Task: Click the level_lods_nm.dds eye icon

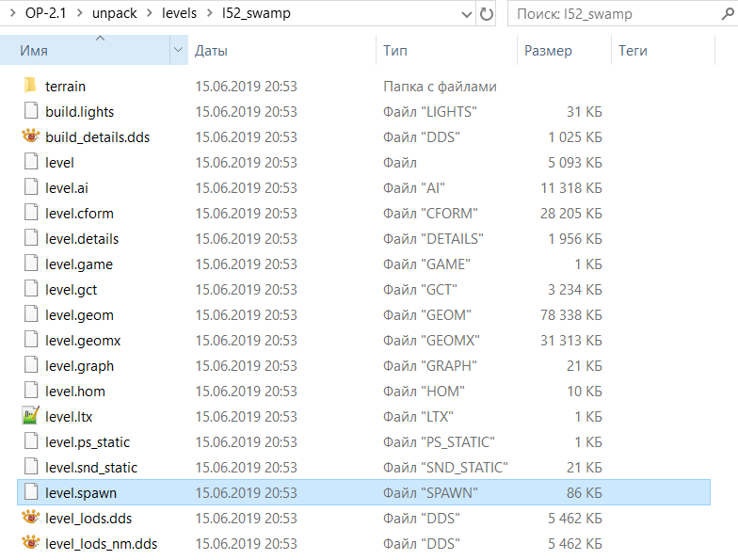Action: click(30, 543)
